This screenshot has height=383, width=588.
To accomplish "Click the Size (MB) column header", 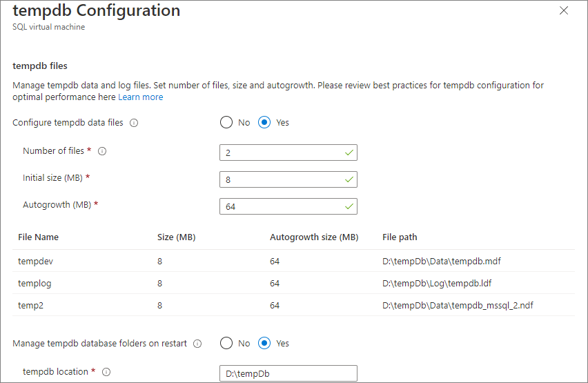I will tap(177, 237).
